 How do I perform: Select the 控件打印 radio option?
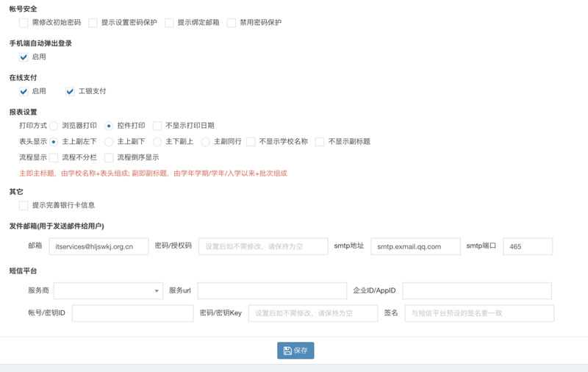point(109,126)
